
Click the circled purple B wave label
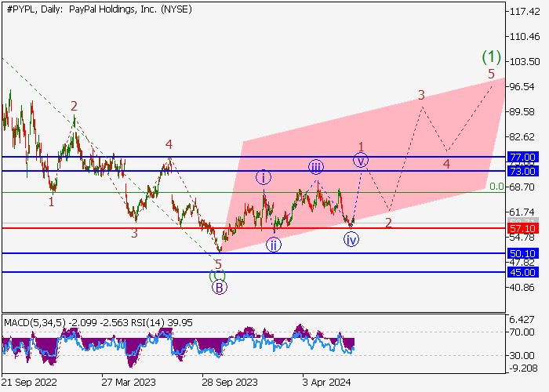[219, 288]
